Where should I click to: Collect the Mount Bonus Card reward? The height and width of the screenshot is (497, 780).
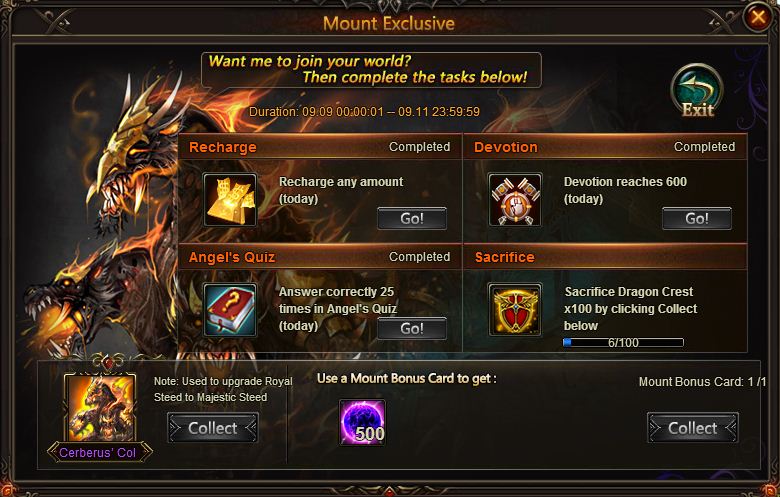(693, 428)
